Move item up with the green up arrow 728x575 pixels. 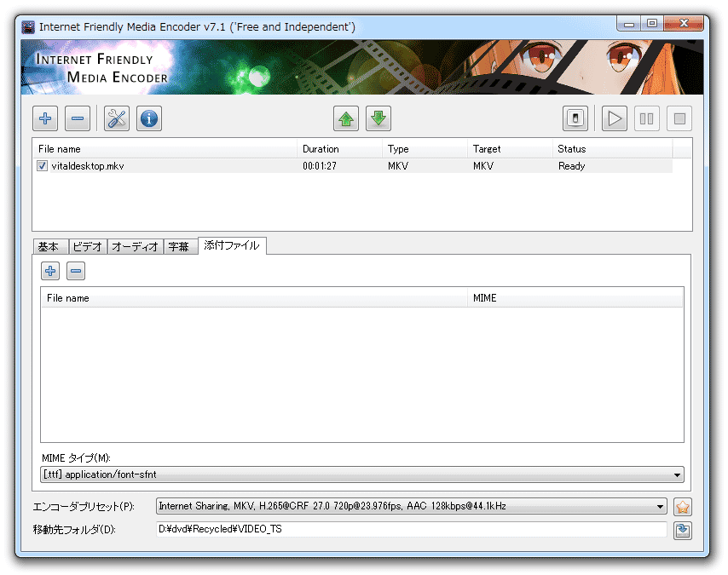tap(346, 118)
